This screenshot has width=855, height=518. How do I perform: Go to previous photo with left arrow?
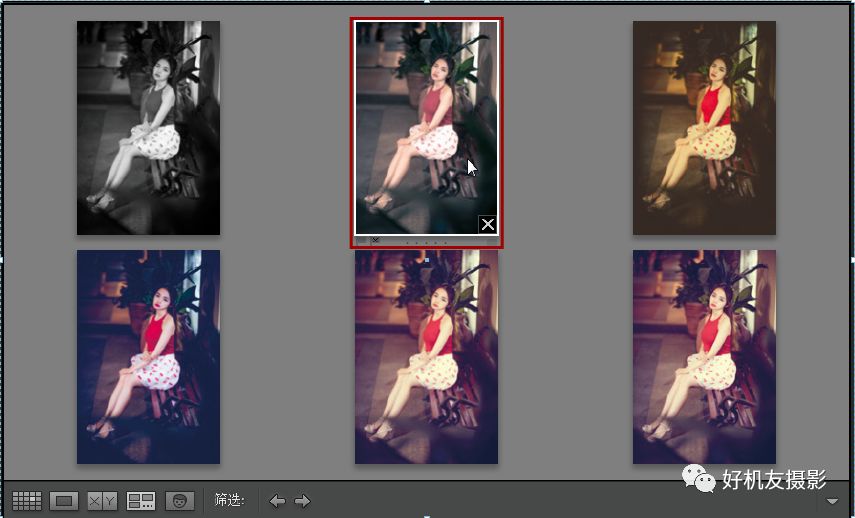click(x=277, y=501)
